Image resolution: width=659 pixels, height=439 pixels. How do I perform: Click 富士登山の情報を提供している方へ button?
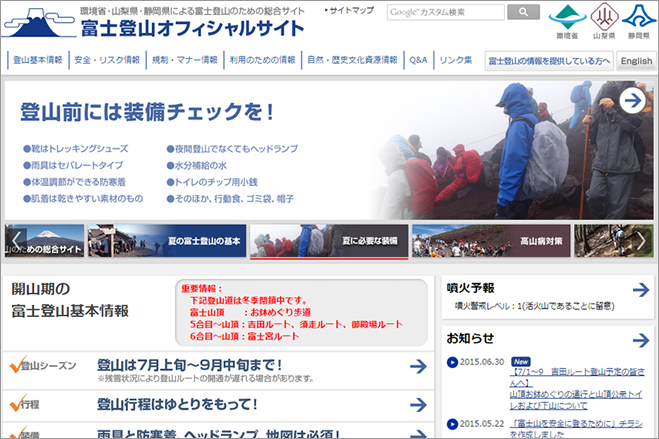(x=549, y=61)
